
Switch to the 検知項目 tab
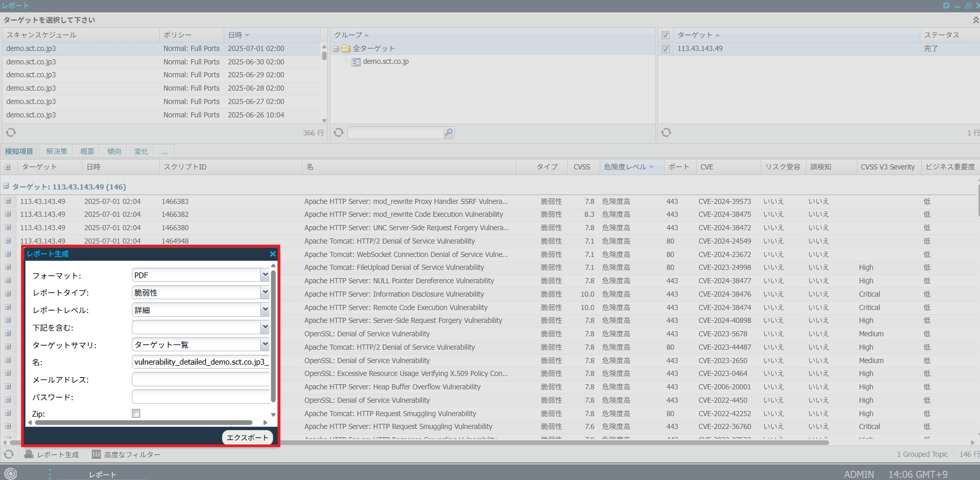[x=19, y=151]
